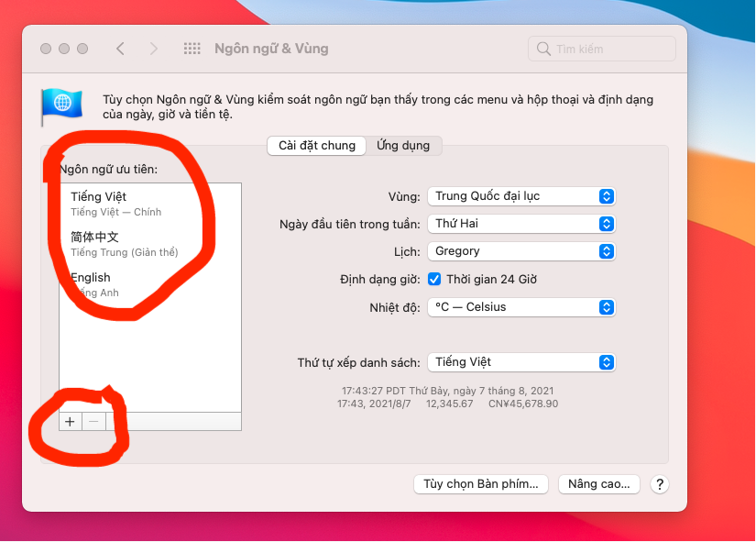
Task: Click the plus button to add language
Action: 71,421
